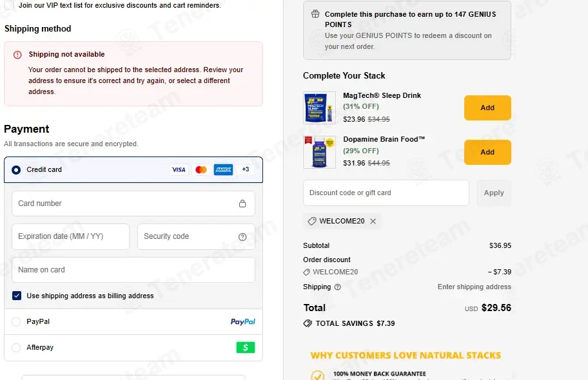The height and width of the screenshot is (380, 588).
Task: Click the Shipping method heading
Action: tap(38, 29)
